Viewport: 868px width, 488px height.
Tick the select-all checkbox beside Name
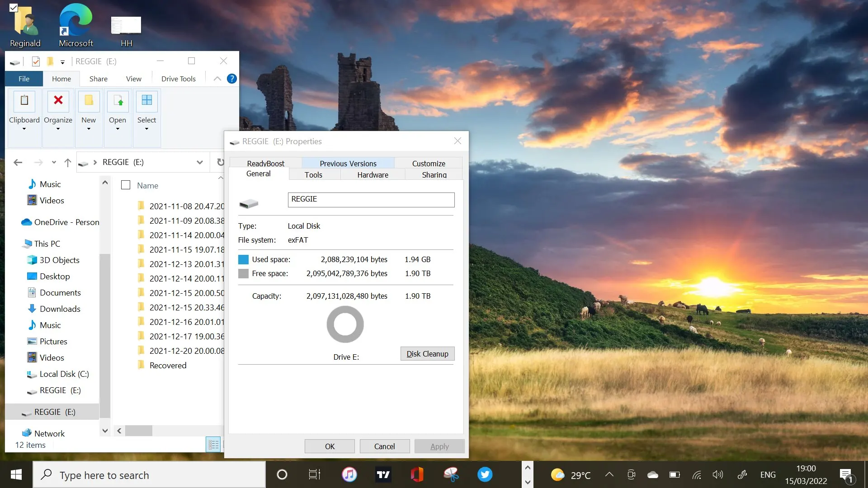coord(126,185)
